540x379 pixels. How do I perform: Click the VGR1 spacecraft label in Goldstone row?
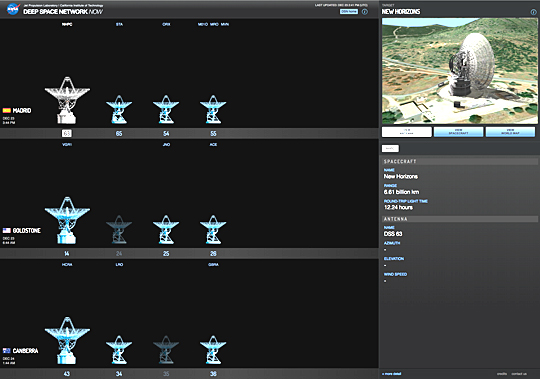pyautogui.click(x=67, y=145)
